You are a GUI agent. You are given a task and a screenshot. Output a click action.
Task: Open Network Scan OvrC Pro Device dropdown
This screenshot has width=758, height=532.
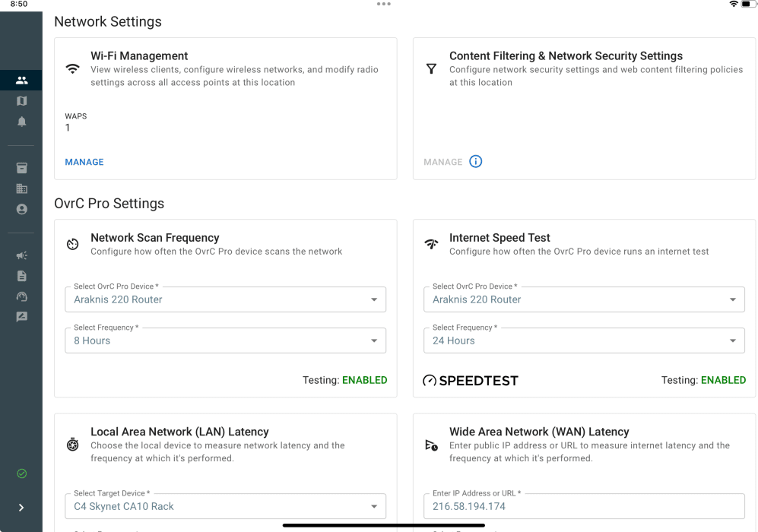coord(225,299)
